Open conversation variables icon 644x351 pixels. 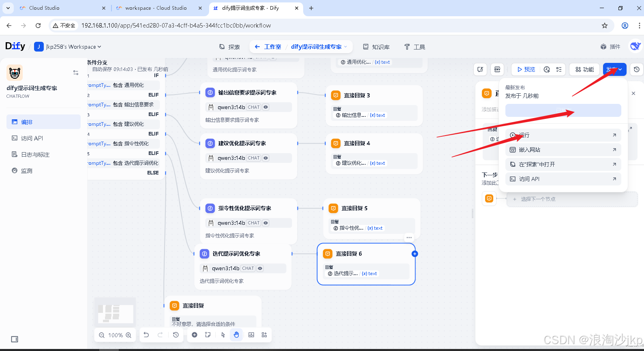pyautogui.click(x=480, y=69)
